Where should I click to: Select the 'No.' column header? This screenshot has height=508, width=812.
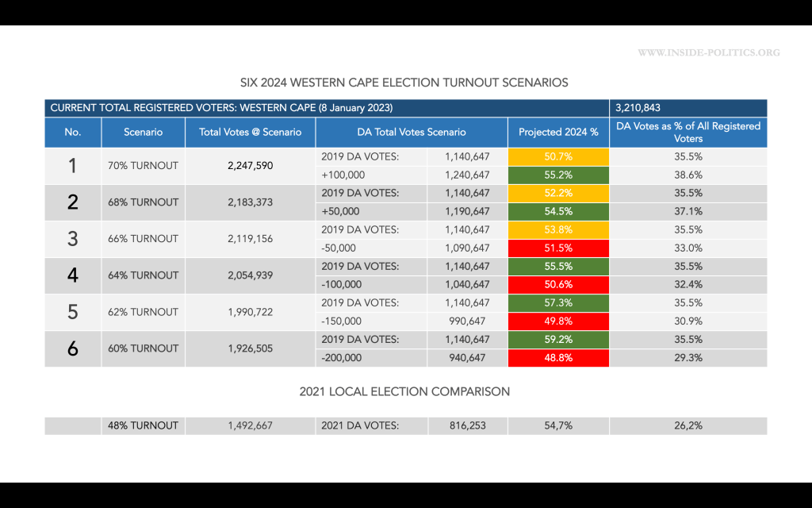73,133
